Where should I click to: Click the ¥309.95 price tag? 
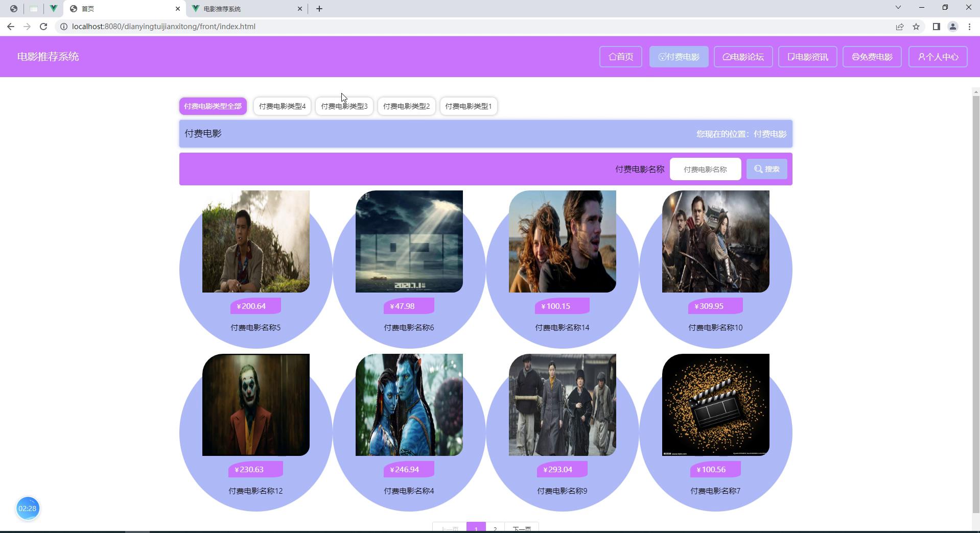pos(715,306)
